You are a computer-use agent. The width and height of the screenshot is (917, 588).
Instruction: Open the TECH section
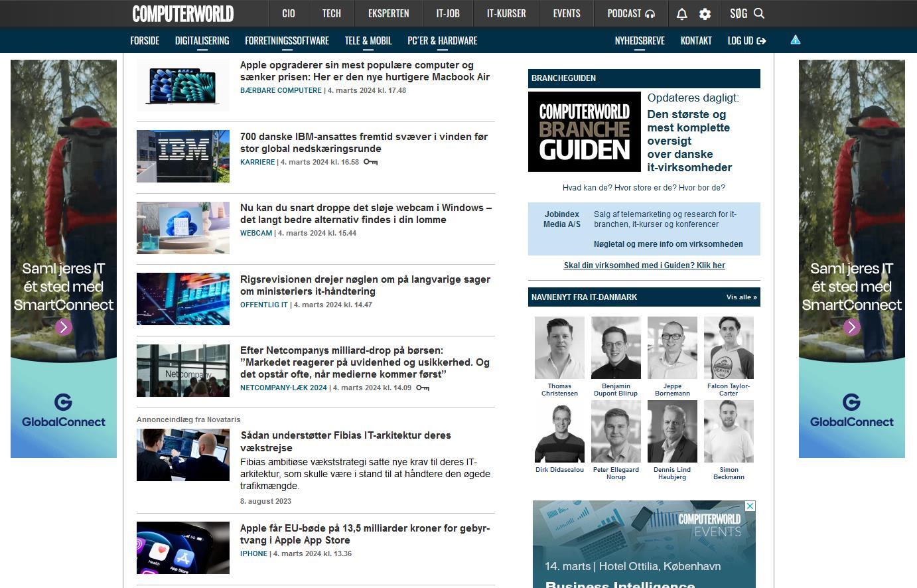click(x=332, y=13)
